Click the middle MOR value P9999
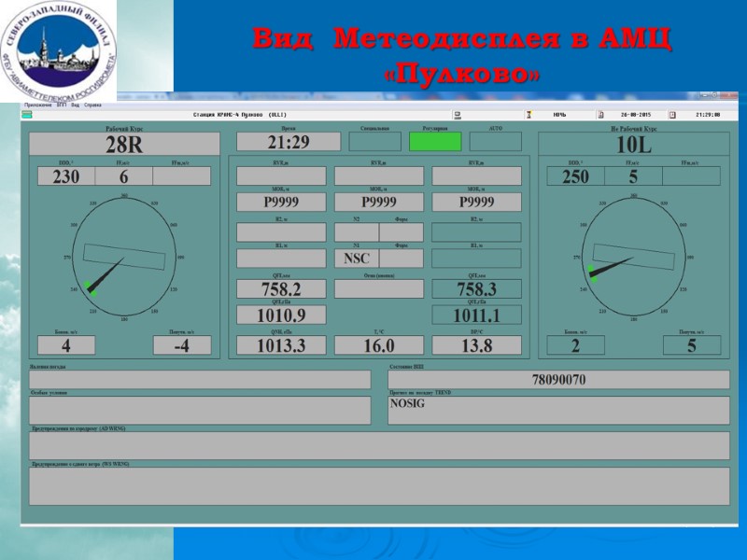The width and height of the screenshot is (747, 560). click(x=379, y=202)
